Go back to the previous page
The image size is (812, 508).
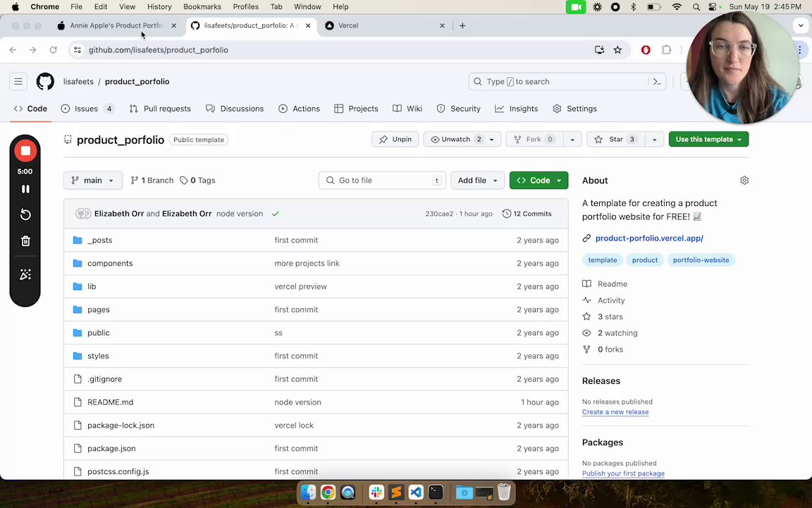13,50
